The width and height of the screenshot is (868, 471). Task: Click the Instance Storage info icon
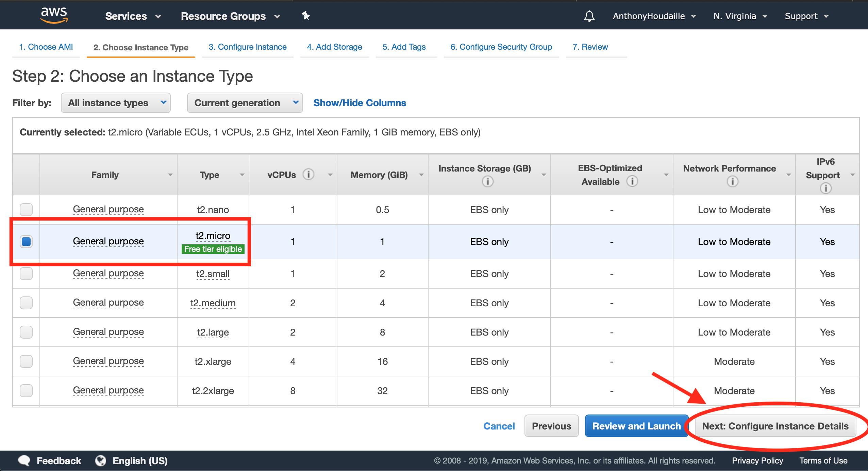click(487, 181)
